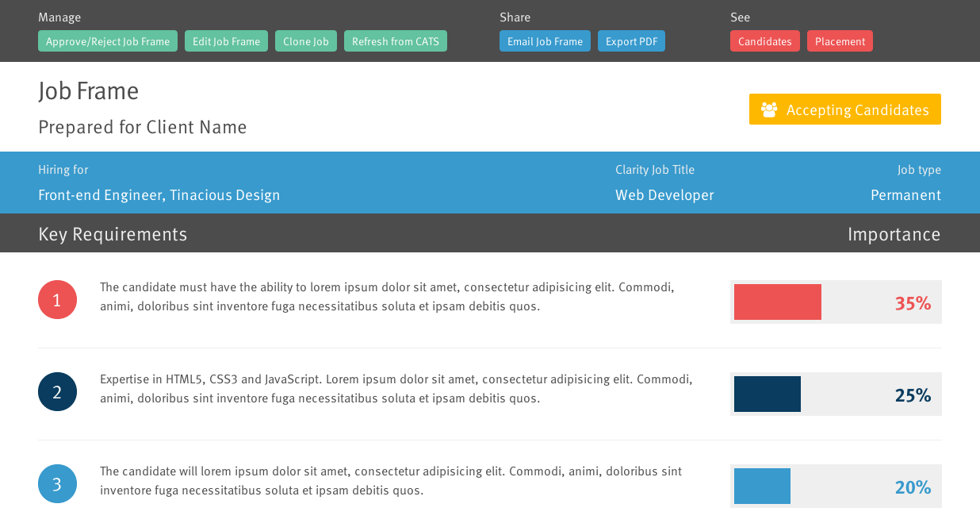Click the 35% percentage value
The width and height of the screenshot is (980, 523).
coord(913,303)
